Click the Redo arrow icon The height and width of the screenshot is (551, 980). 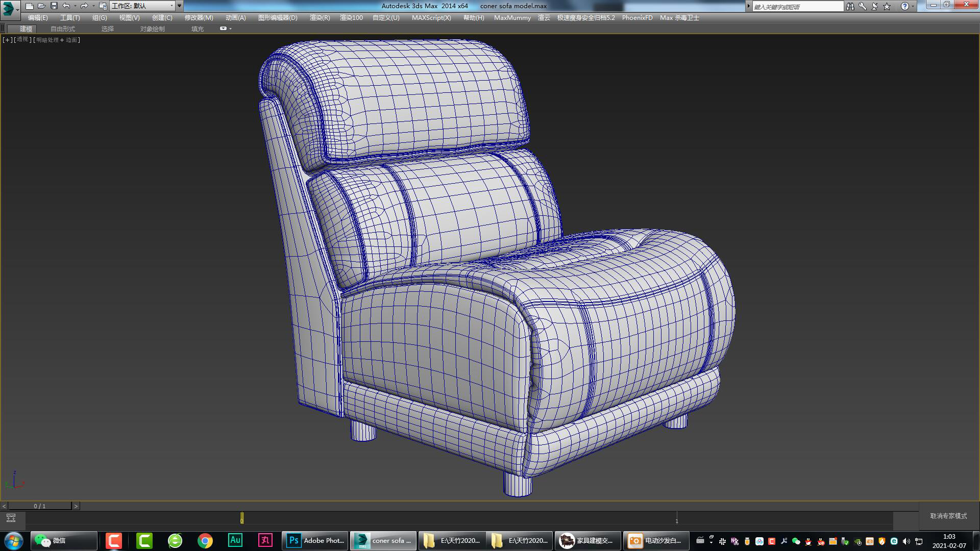point(85,6)
